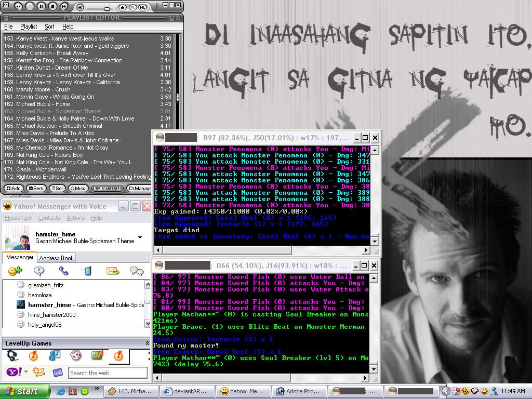Open the status dropdown beside hamster_hime

(140, 237)
